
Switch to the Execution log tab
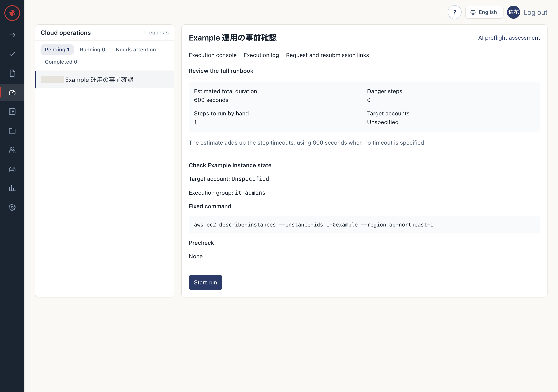261,55
